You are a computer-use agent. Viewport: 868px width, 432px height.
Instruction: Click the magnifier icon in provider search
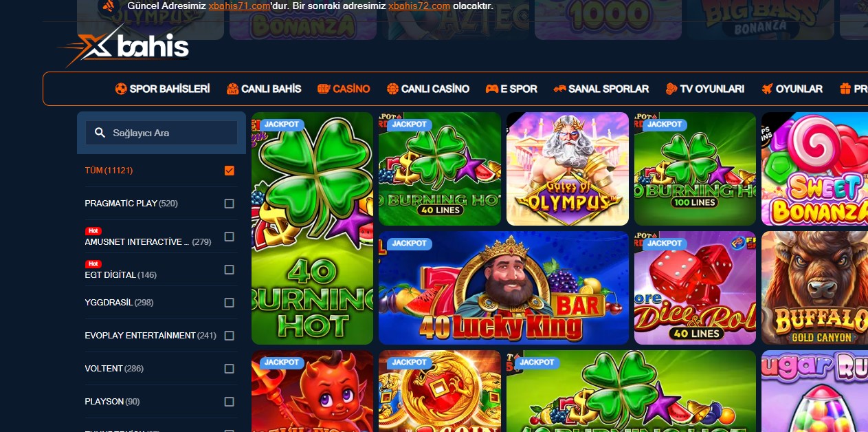tap(100, 133)
